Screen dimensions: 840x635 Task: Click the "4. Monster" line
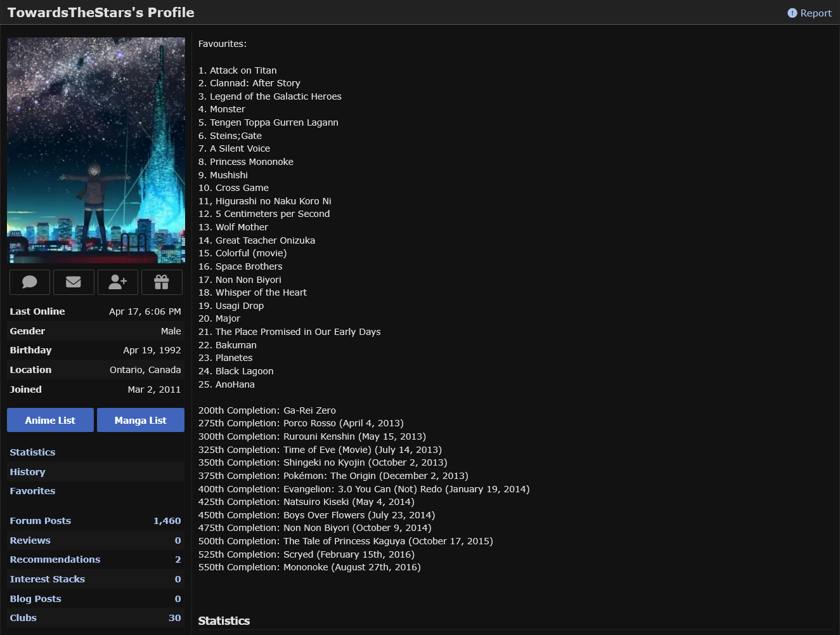[x=222, y=109]
